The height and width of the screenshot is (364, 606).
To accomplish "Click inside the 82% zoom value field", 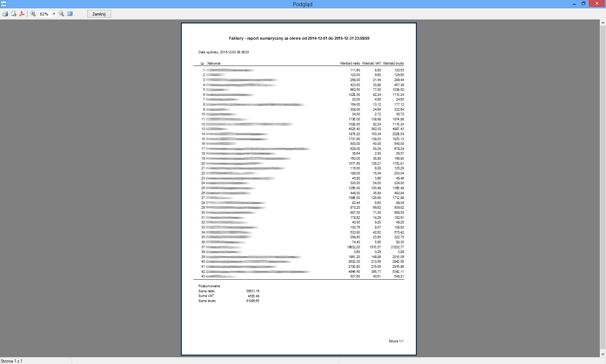I will [44, 14].
